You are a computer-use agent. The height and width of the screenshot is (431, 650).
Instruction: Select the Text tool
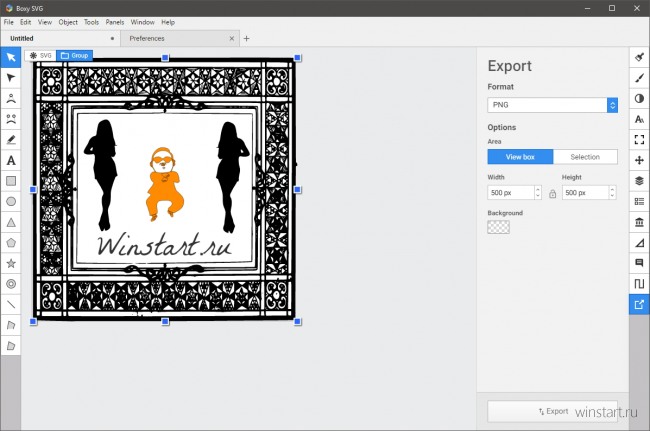pyautogui.click(x=11, y=160)
